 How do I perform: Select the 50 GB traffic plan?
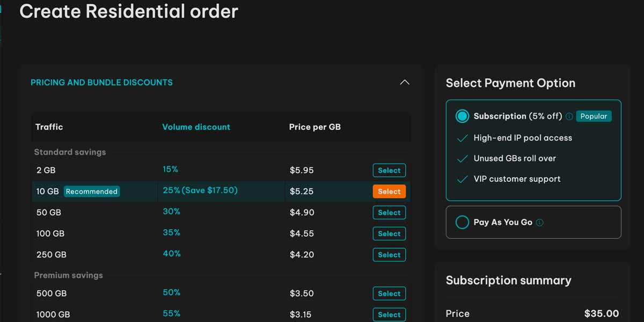[x=389, y=213]
